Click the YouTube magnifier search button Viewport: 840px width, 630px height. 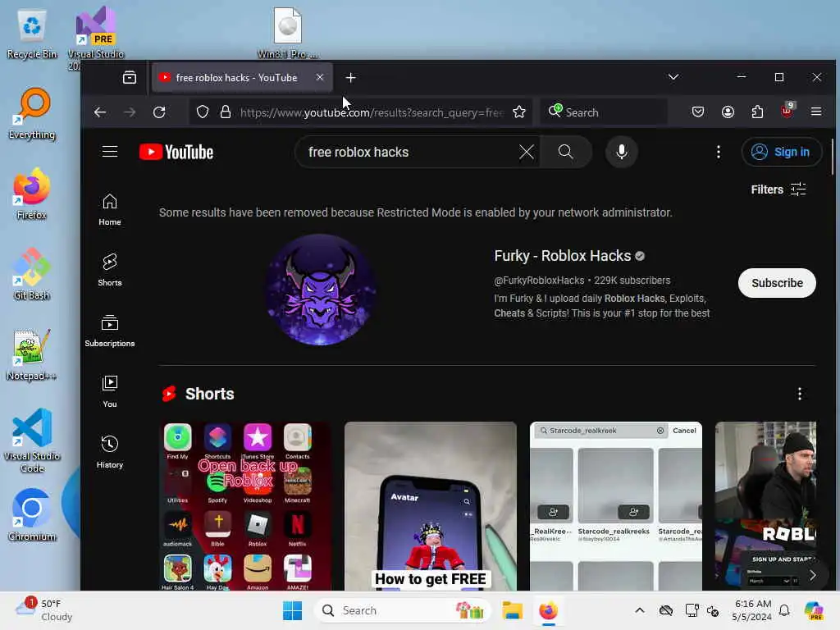click(x=566, y=152)
